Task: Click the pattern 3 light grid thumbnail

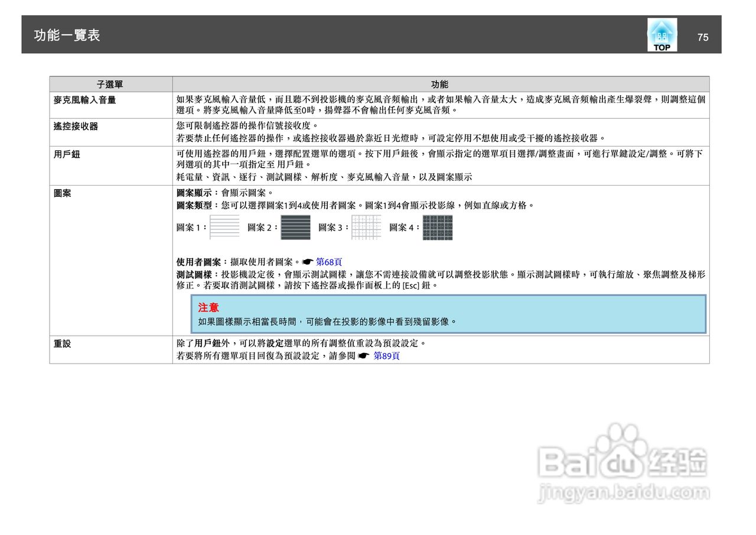Action: 366,227
